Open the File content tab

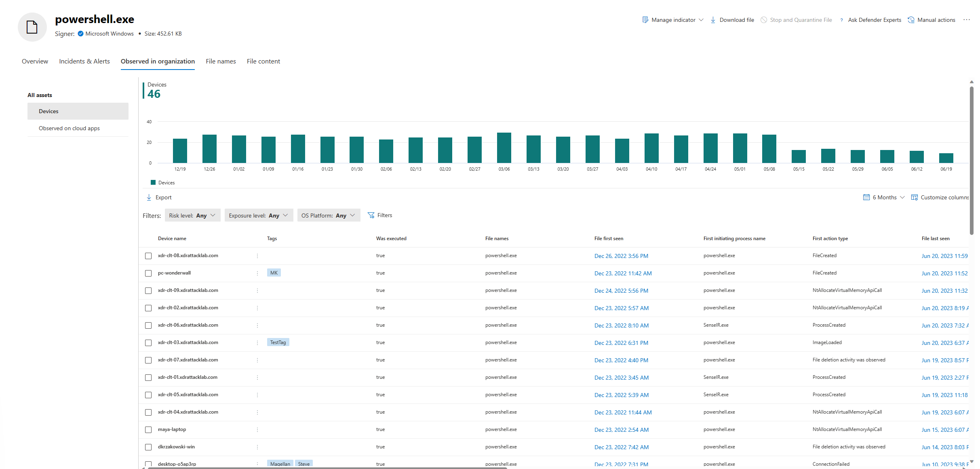coord(263,61)
